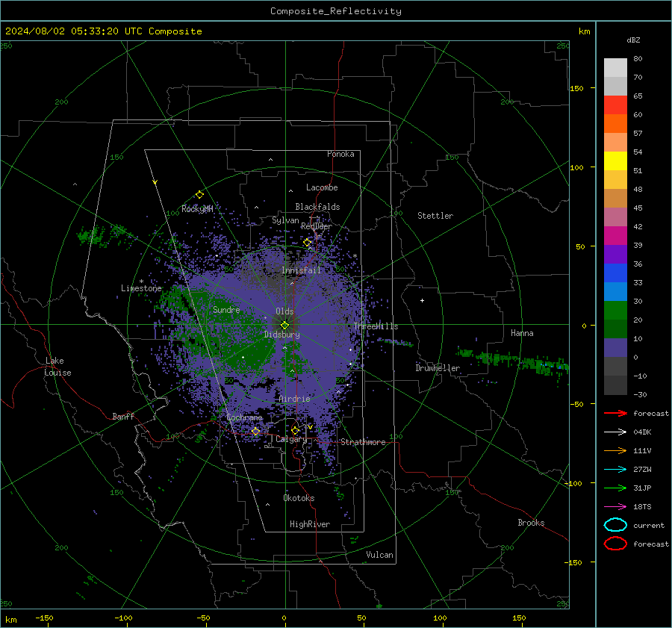Screen dimensions: 672x628
Task: Click the Olds city label
Action: [284, 311]
